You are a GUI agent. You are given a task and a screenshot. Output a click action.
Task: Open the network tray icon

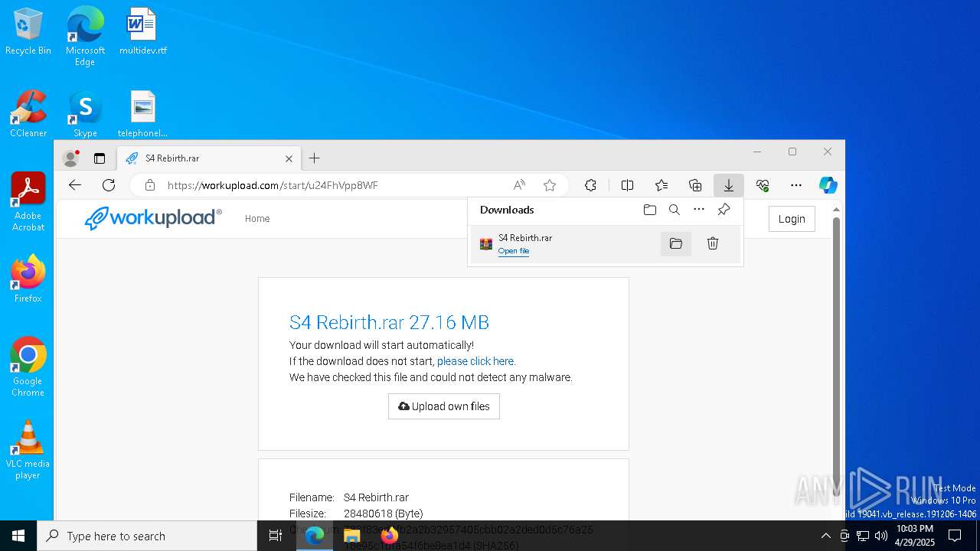tap(863, 536)
